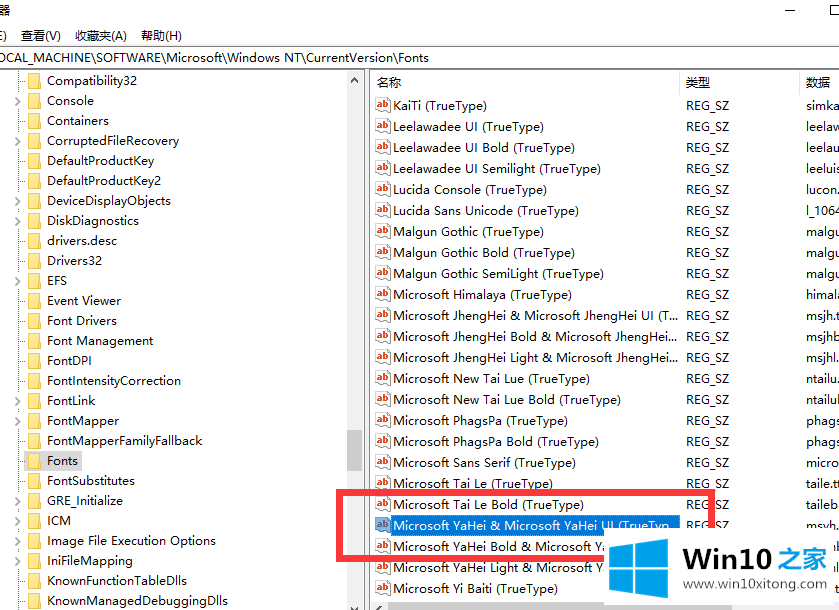Screen dimensions: 839x610
Task: Click the ab icon beside Malgun Gothic (TrueType)
Action: click(x=382, y=231)
